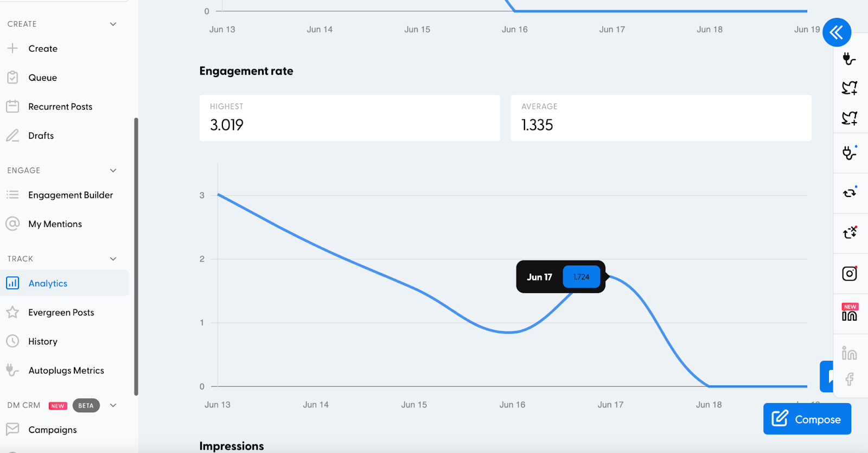Viewport: 868px width, 453px height.
Task: Open the Analytics chart icon in sidebar
Action: tap(12, 283)
